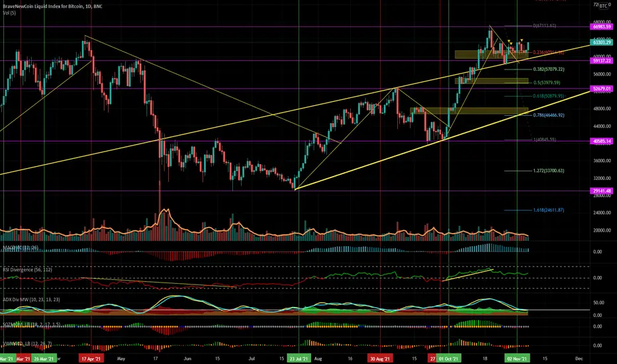Click the 0.786(46466.92) Fibonacci label

coord(549,115)
